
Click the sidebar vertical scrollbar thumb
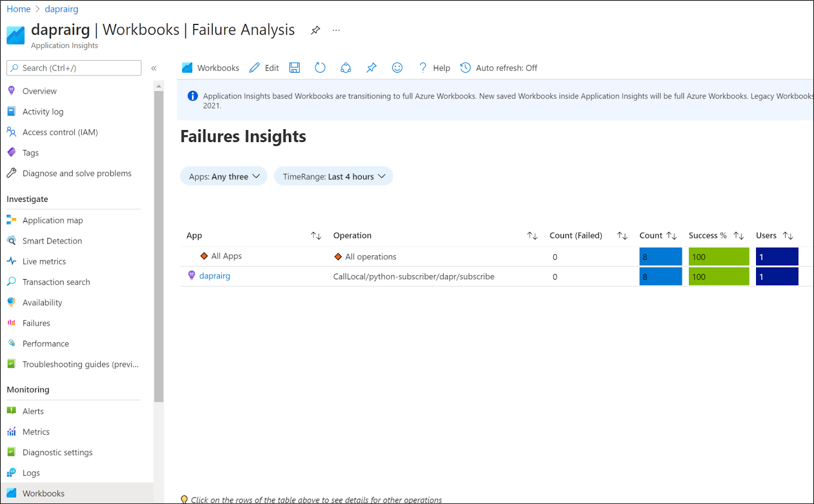(159, 247)
